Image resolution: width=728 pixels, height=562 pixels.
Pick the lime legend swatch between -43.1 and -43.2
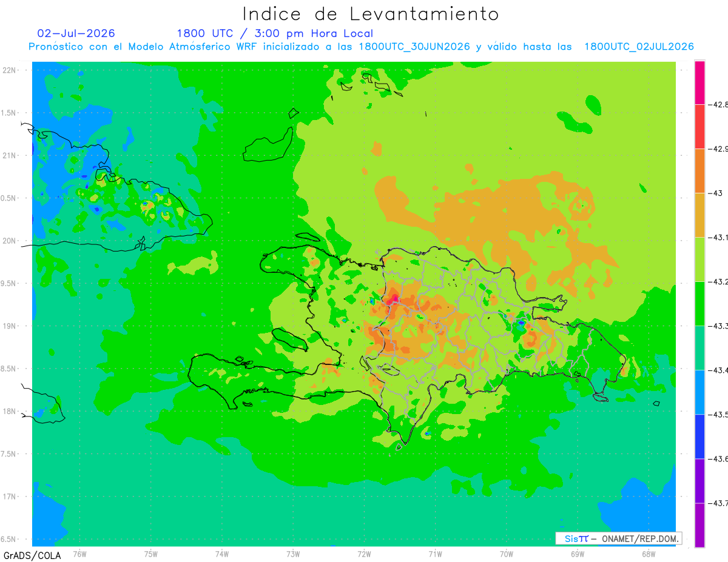[x=699, y=259]
